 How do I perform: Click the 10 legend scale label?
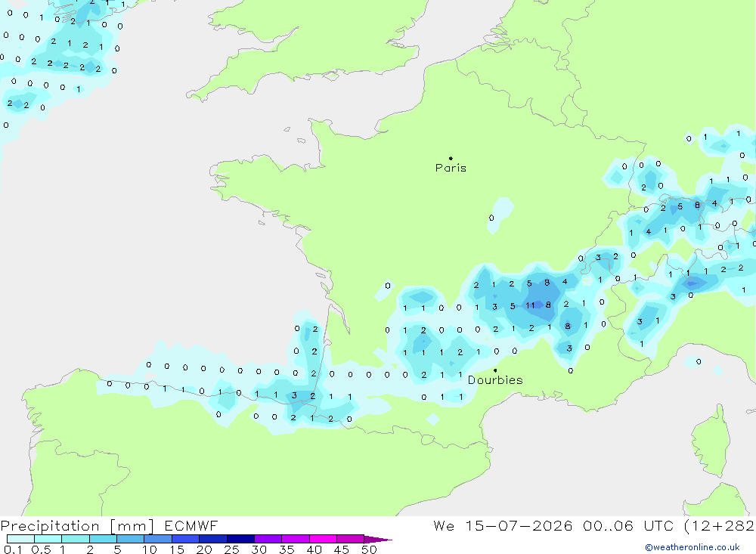point(150,549)
